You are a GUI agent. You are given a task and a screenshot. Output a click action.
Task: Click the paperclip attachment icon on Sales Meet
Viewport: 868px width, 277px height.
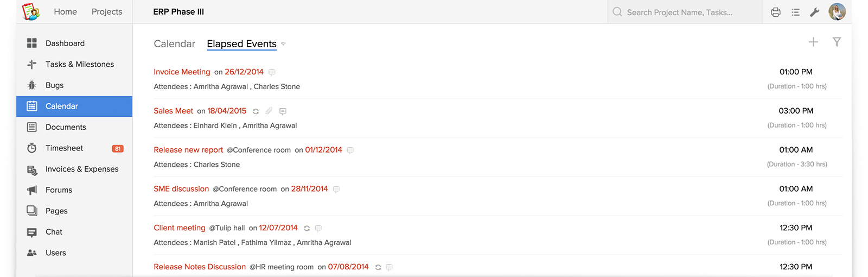(x=269, y=111)
